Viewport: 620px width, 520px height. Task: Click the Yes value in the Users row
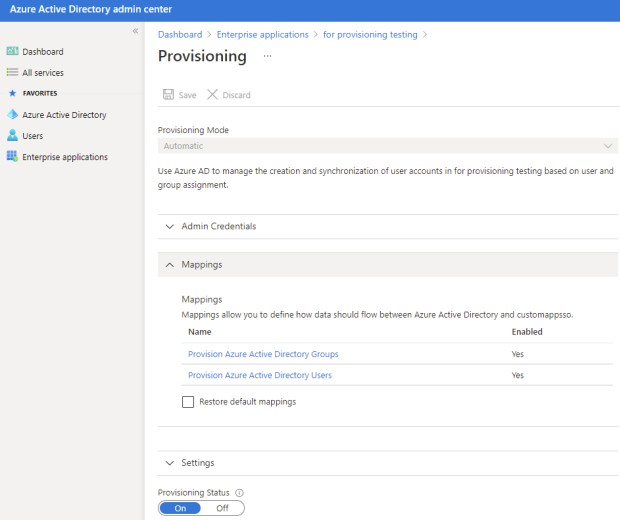518,375
